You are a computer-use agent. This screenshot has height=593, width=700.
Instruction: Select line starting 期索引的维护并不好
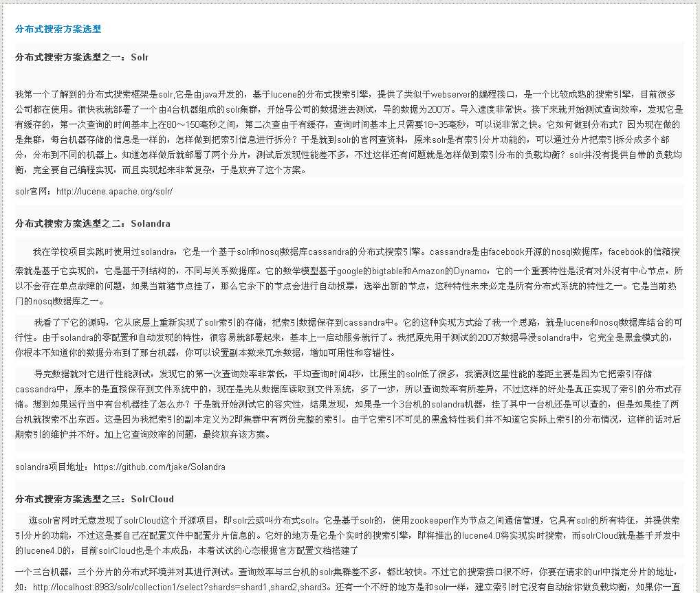143,434
